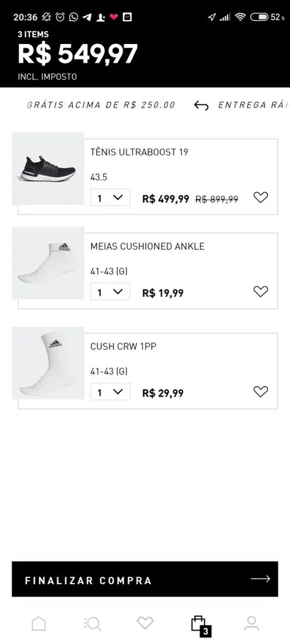Open shopping bag tab with 3 items
The image size is (290, 644).
pyautogui.click(x=201, y=625)
